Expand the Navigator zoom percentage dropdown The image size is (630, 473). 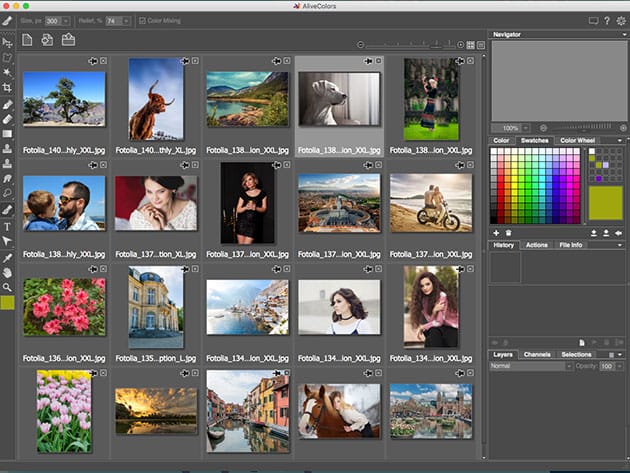[x=527, y=127]
